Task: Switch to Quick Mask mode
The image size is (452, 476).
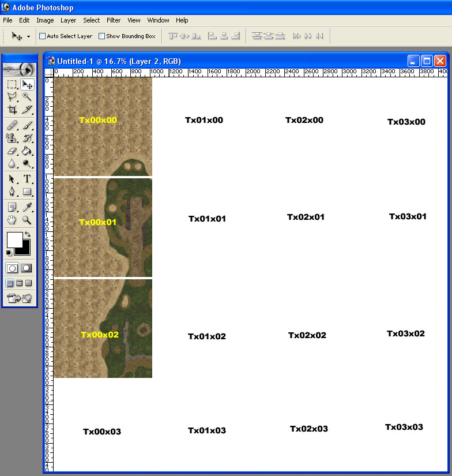Action: click(27, 268)
